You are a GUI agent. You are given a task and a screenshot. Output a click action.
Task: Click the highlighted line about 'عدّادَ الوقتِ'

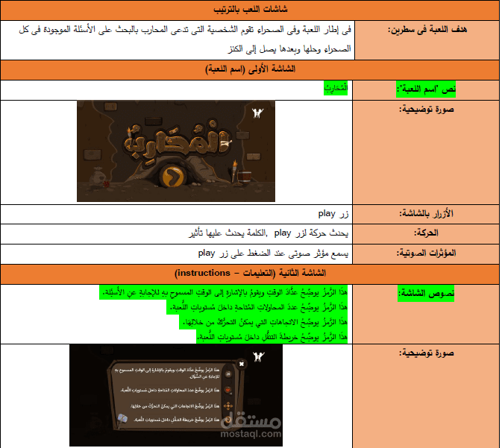click(x=224, y=292)
